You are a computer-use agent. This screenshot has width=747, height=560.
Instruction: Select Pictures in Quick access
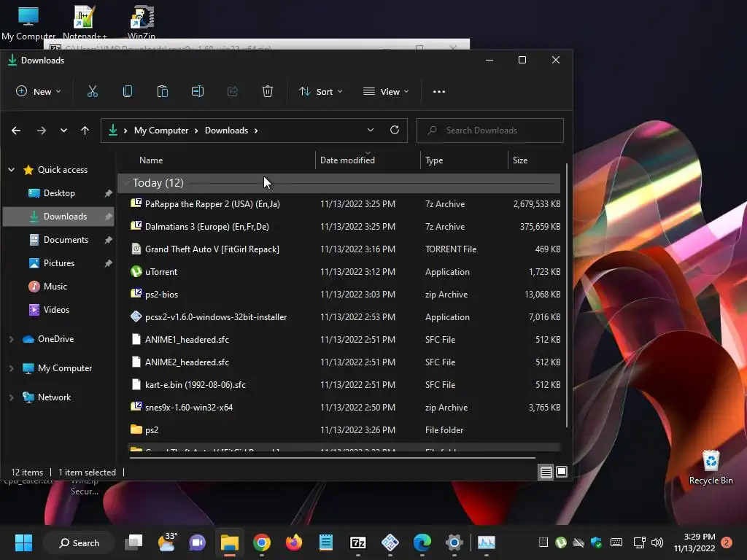(59, 262)
